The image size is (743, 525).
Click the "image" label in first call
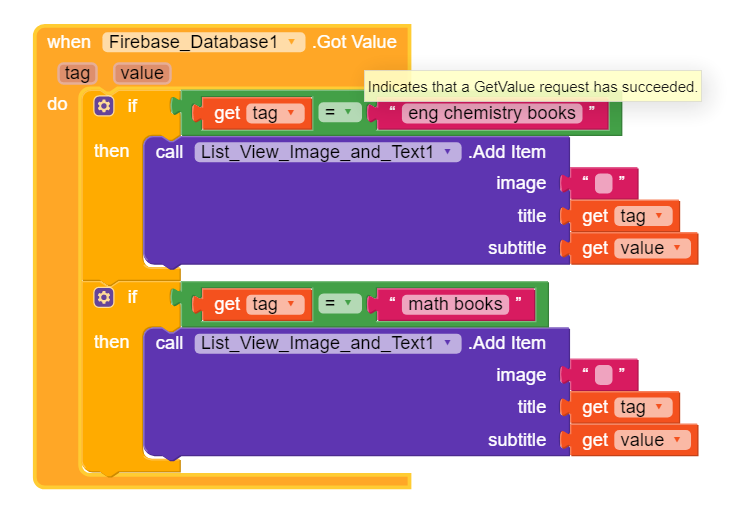coord(521,183)
